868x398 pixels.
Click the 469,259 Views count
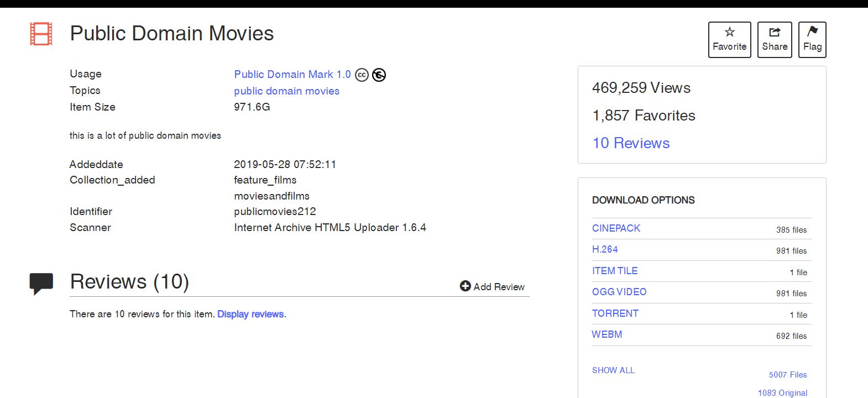coord(641,88)
